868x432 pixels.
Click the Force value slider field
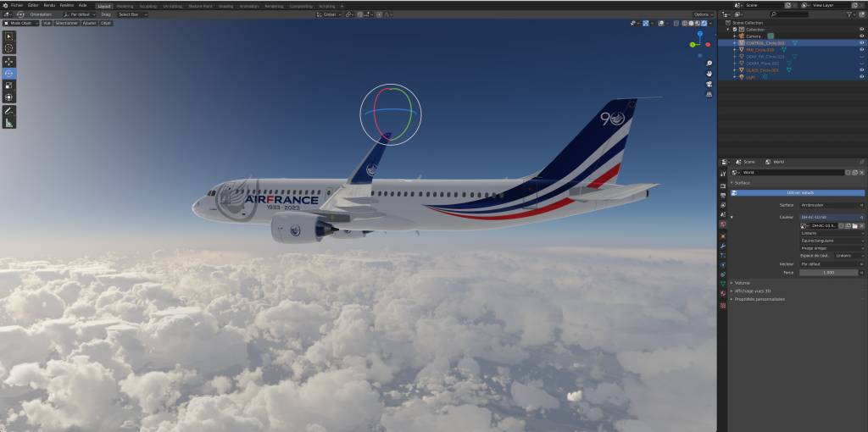(x=829, y=273)
